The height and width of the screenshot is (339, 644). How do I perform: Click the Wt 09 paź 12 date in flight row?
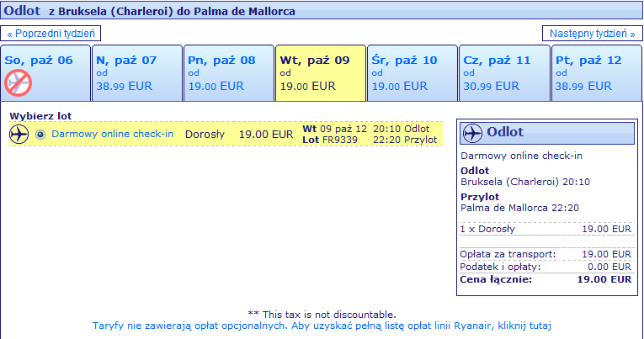point(335,129)
